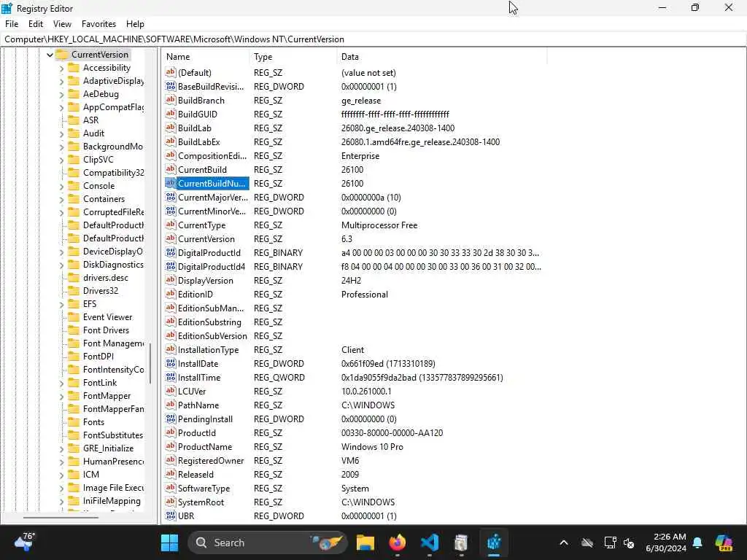Click the tree pane horizontal scrollbar
Screen dimensions: 747x560
click(x=61, y=517)
